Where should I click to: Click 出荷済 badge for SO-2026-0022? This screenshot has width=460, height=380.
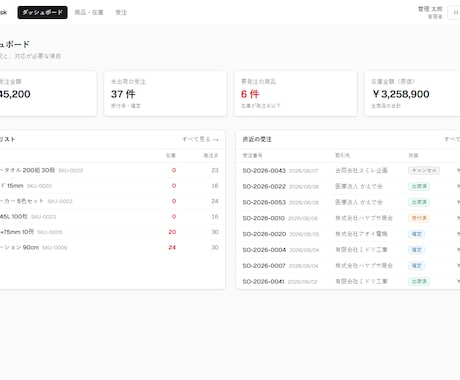pyautogui.click(x=419, y=186)
